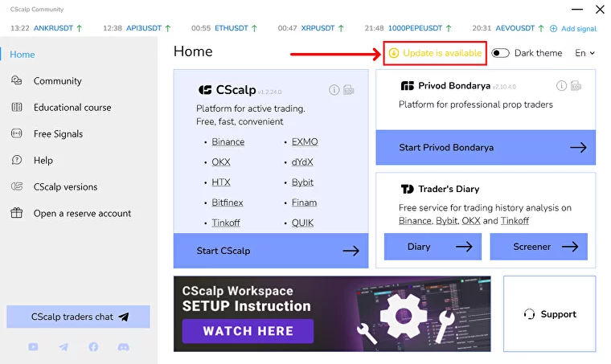611x364 pixels.
Task: Click the CScalp Workspace Setup Instruction banner
Action: [332, 314]
